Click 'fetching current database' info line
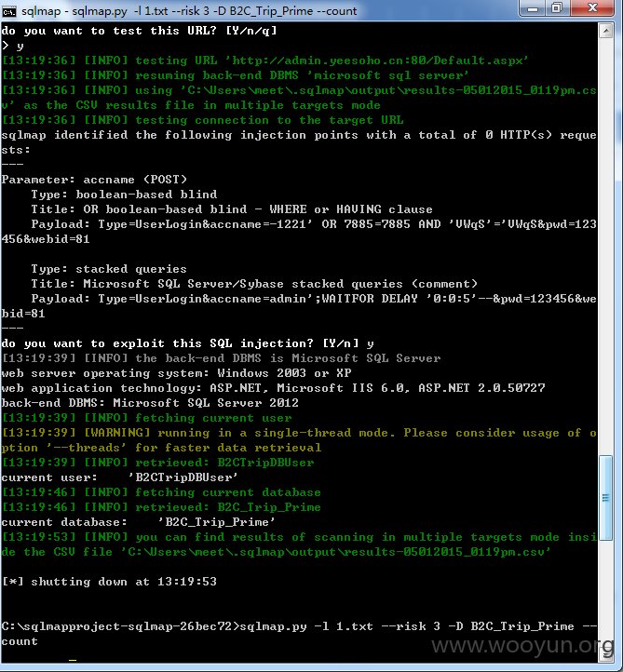 click(161, 492)
